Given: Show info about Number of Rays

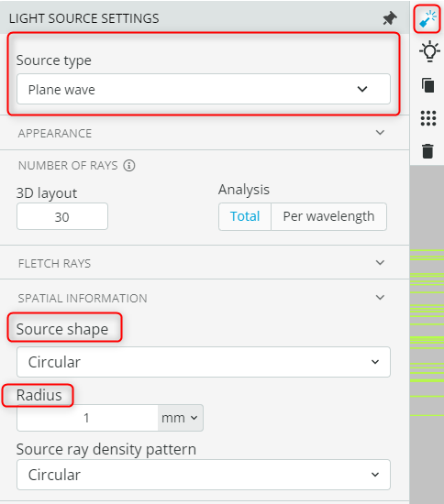Looking at the screenshot, I should point(129,166).
